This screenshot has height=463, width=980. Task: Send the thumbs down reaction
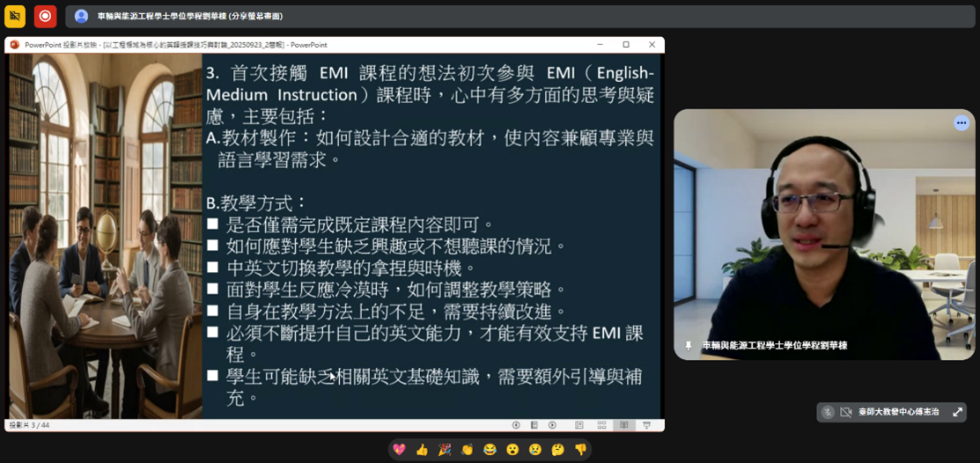click(x=580, y=450)
